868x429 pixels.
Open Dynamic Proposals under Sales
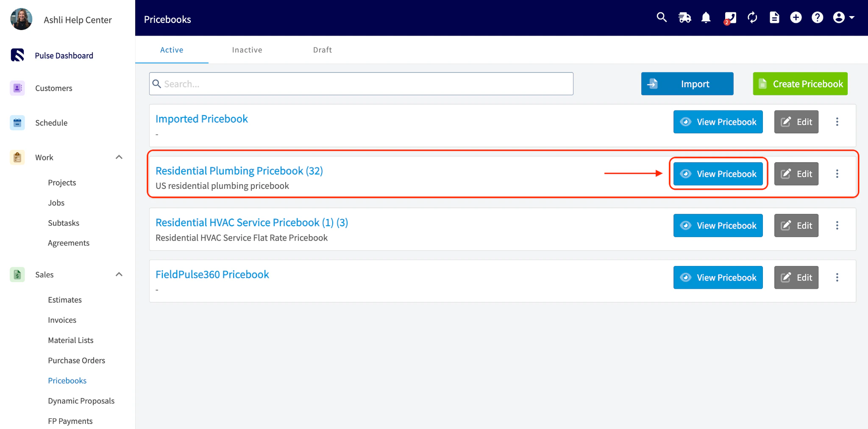click(81, 401)
